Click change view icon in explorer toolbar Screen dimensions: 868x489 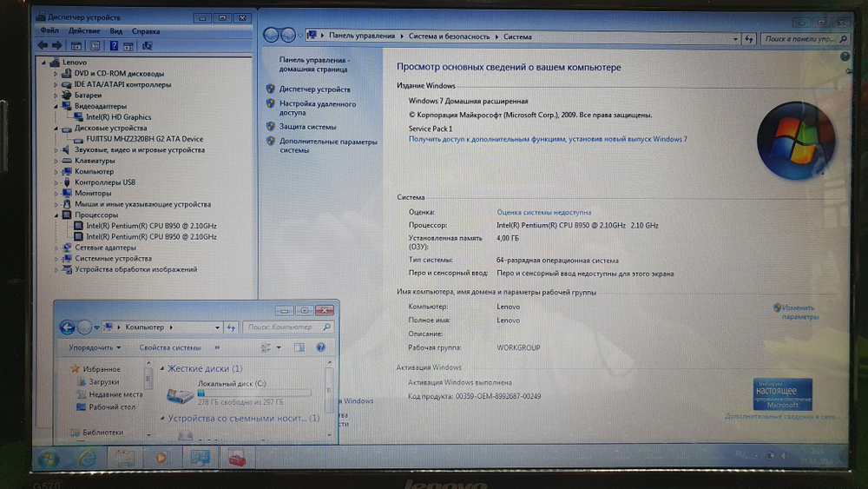266,347
